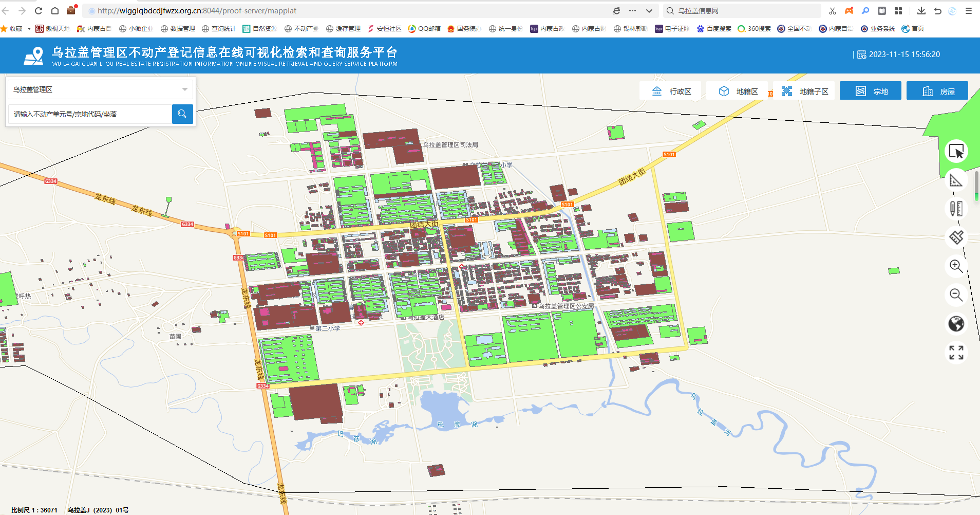Viewport: 980px width, 515px height.
Task: Reload the current page
Action: tap(39, 11)
